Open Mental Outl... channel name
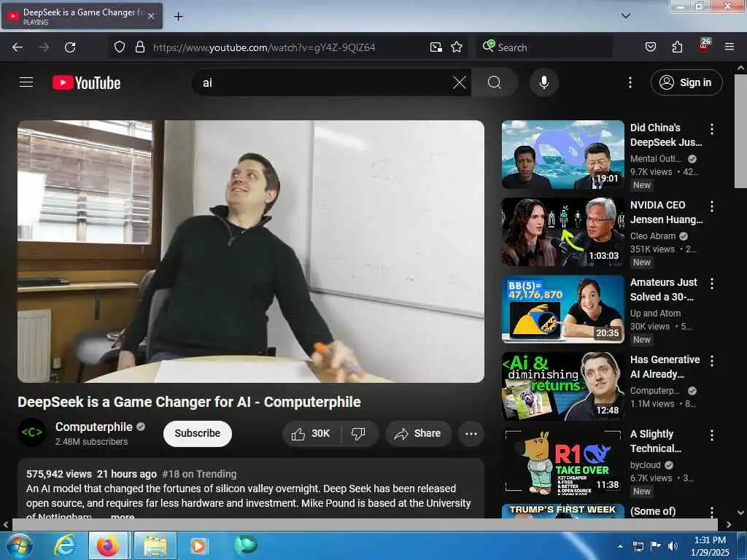This screenshot has height=560, width=747. pyautogui.click(x=656, y=158)
